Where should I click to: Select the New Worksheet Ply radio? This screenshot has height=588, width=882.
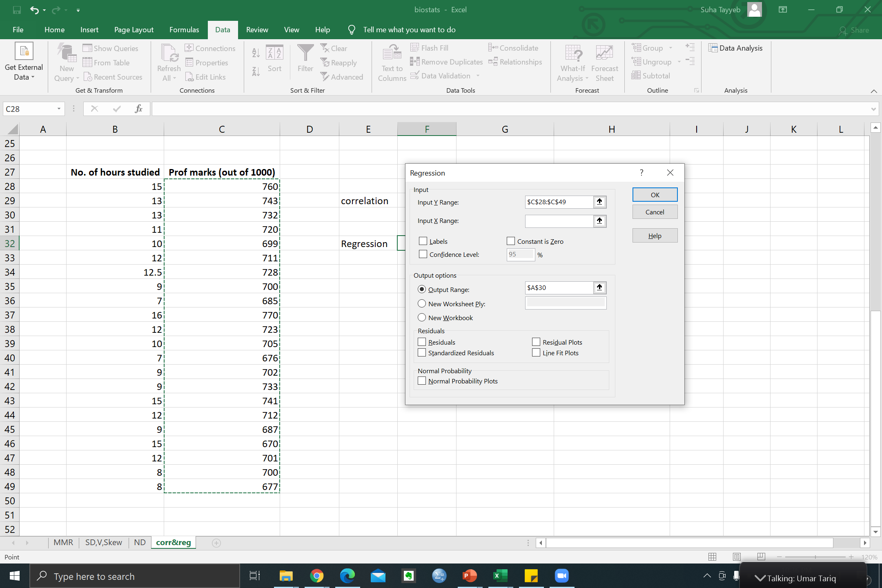[422, 304]
